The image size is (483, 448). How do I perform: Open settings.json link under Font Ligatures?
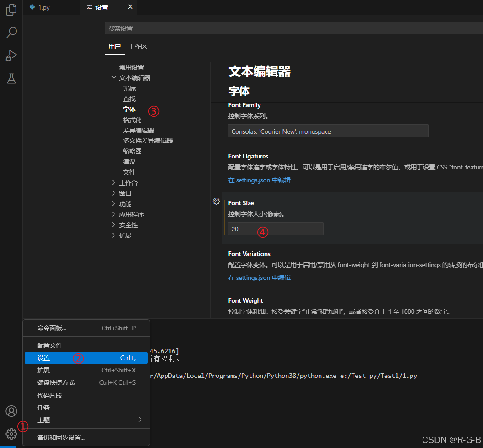point(260,180)
